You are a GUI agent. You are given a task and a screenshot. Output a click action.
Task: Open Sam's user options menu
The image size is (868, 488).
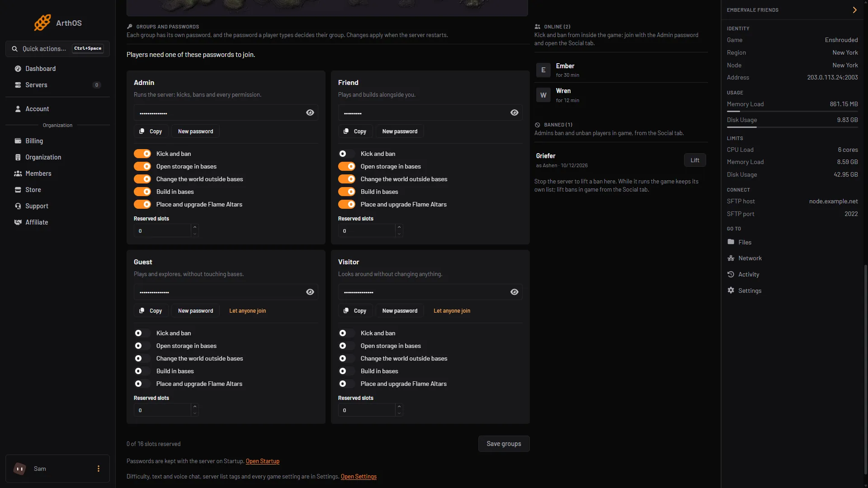pos(99,469)
